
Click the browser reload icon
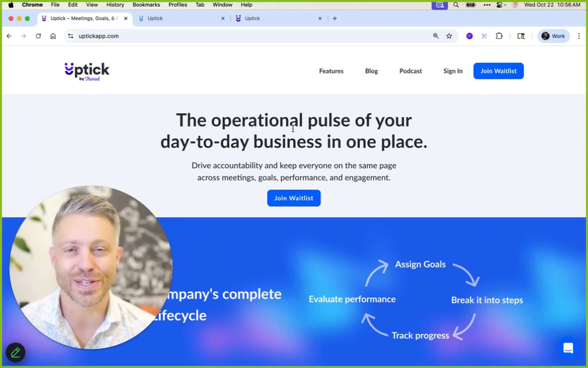click(38, 36)
